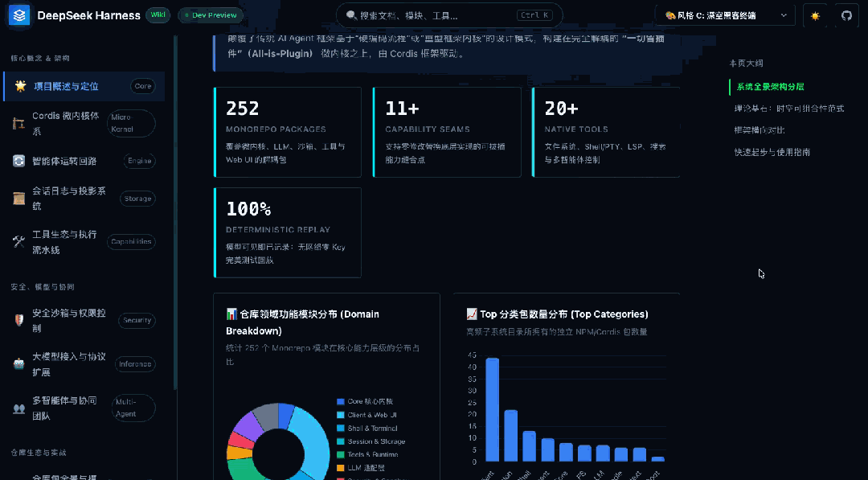Click the 100% Deterministic Replay stat card

(x=287, y=232)
